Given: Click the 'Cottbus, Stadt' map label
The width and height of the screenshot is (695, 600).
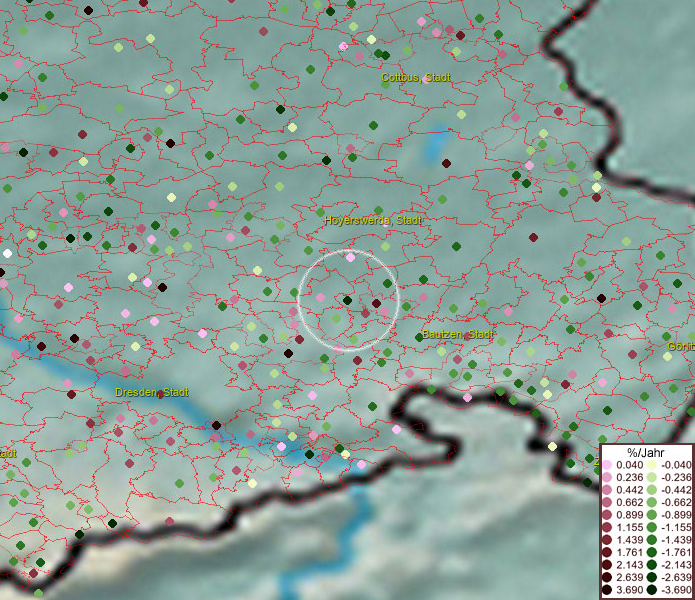Looking at the screenshot, I should 415,77.
